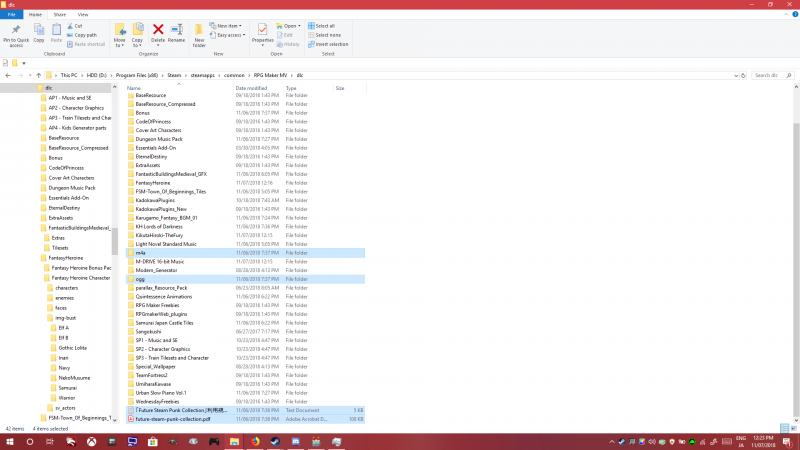Go up one folder level
This screenshot has height=450, width=800.
point(38,76)
